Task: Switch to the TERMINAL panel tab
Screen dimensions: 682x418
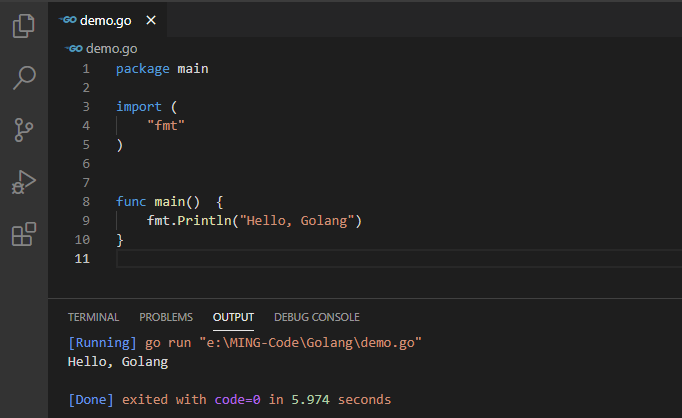Action: pyautogui.click(x=93, y=317)
